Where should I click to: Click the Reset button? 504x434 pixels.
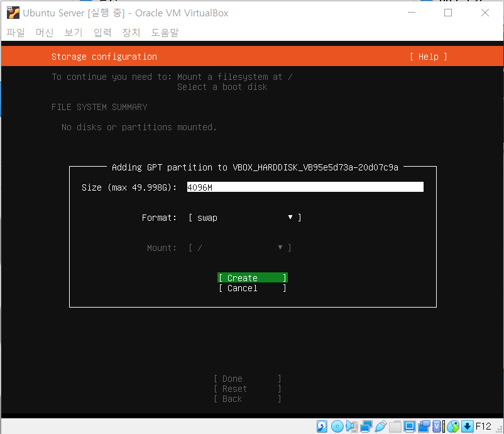(x=248, y=389)
